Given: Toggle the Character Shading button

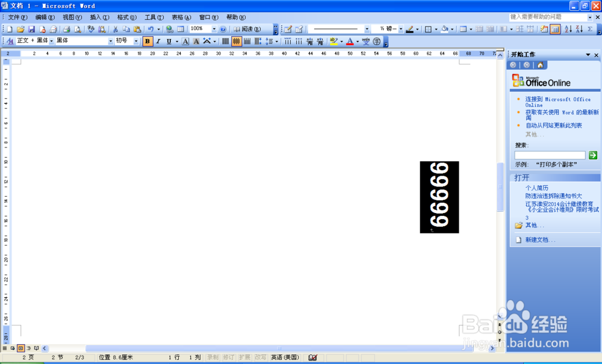Looking at the screenshot, I should [x=196, y=41].
